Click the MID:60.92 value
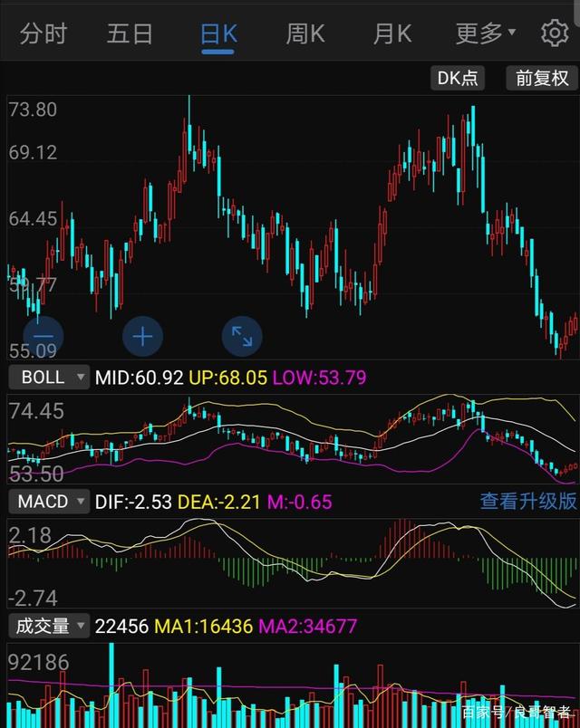The height and width of the screenshot is (728, 580). [x=139, y=378]
